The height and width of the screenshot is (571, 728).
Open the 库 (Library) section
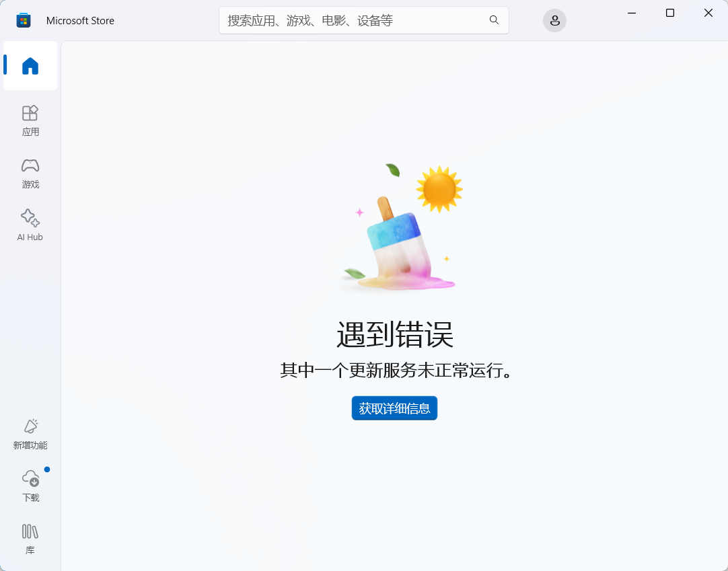click(x=30, y=538)
